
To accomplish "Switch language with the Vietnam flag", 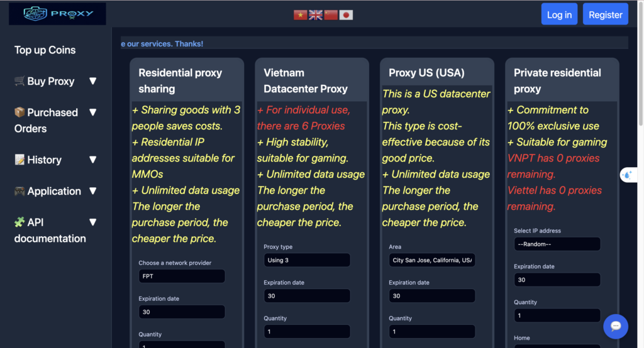I will tap(300, 15).
